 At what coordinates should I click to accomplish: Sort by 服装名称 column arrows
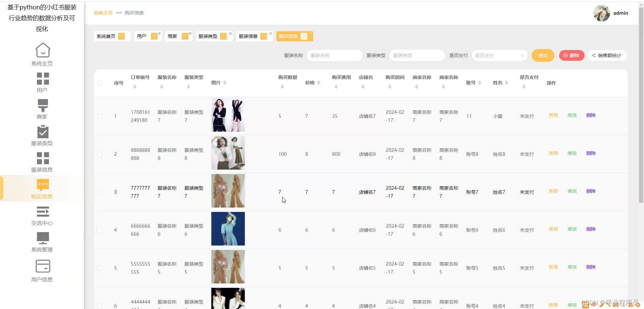pyautogui.click(x=162, y=87)
